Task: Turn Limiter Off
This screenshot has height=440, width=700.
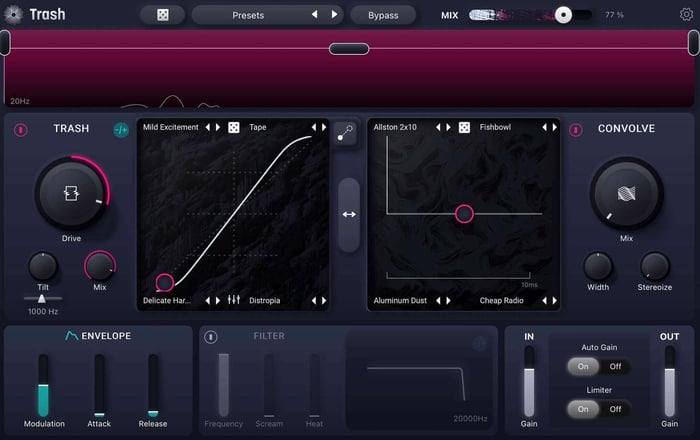Action: [x=615, y=409]
